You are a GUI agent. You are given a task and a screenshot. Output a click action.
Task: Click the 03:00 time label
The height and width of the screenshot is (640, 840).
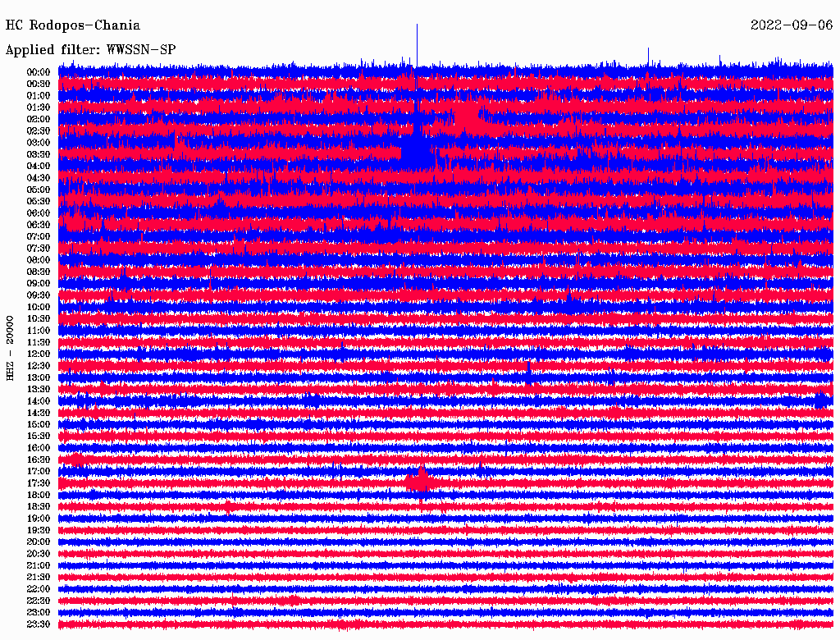(38, 143)
